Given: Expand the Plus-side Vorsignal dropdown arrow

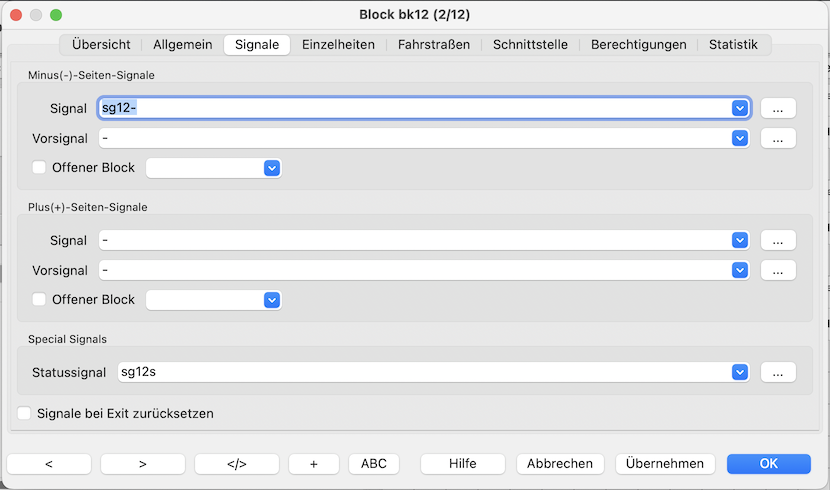Looking at the screenshot, I should coord(740,270).
